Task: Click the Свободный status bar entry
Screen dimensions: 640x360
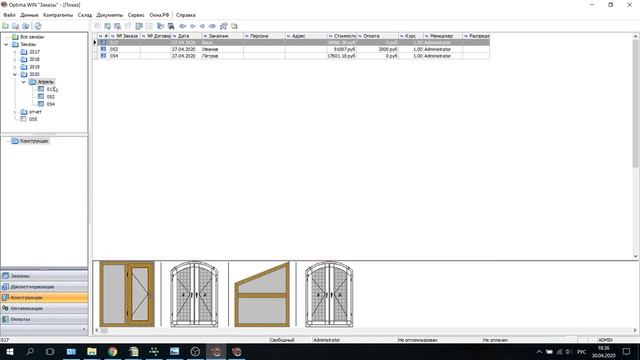Action: point(282,340)
